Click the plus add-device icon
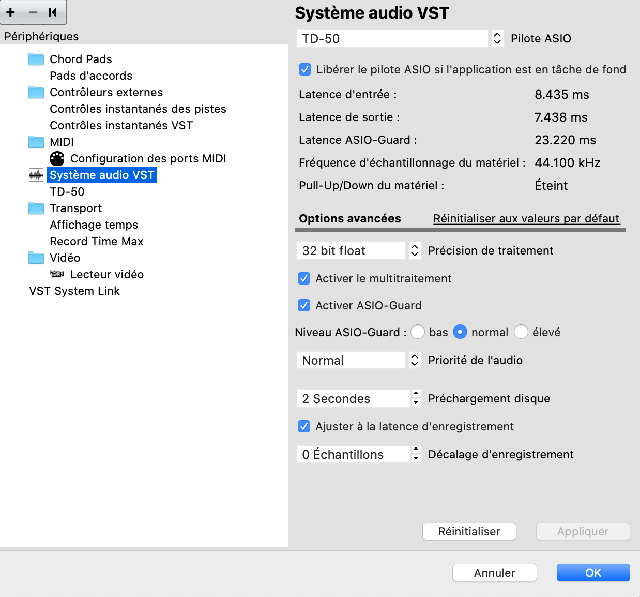 coord(11,12)
